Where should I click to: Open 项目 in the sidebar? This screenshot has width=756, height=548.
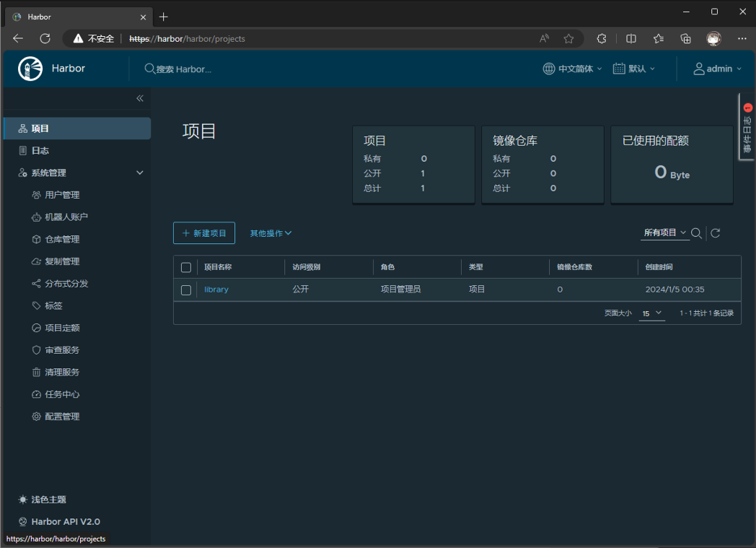pos(77,129)
